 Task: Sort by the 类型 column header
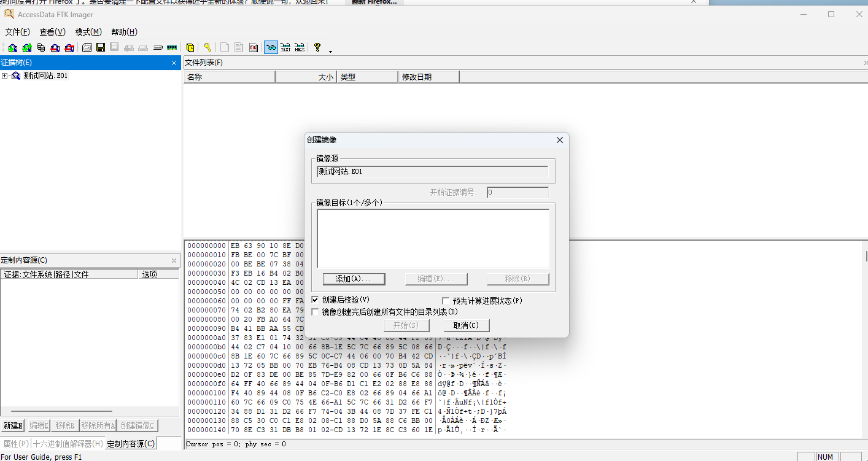tap(367, 77)
